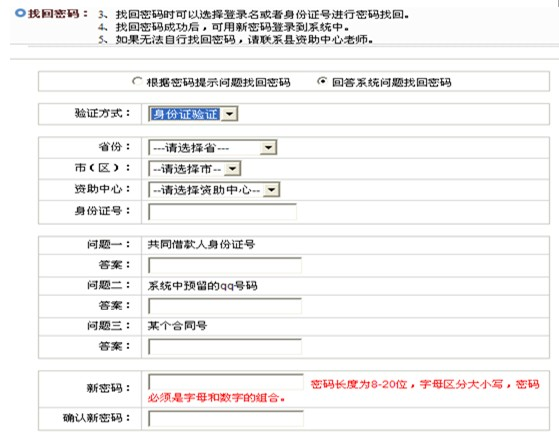Image resolution: width=560 pixels, height=444 pixels.
Task: Select 根据密码提示问题找回密码 radio option
Action: [137, 81]
